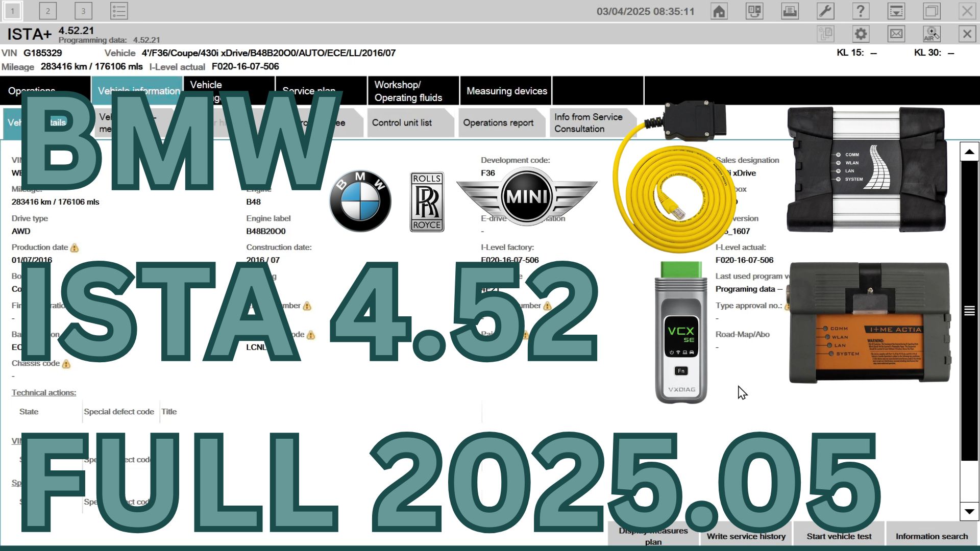Image resolution: width=980 pixels, height=551 pixels.
Task: Open the operations list icon after tab 3
Action: click(119, 11)
